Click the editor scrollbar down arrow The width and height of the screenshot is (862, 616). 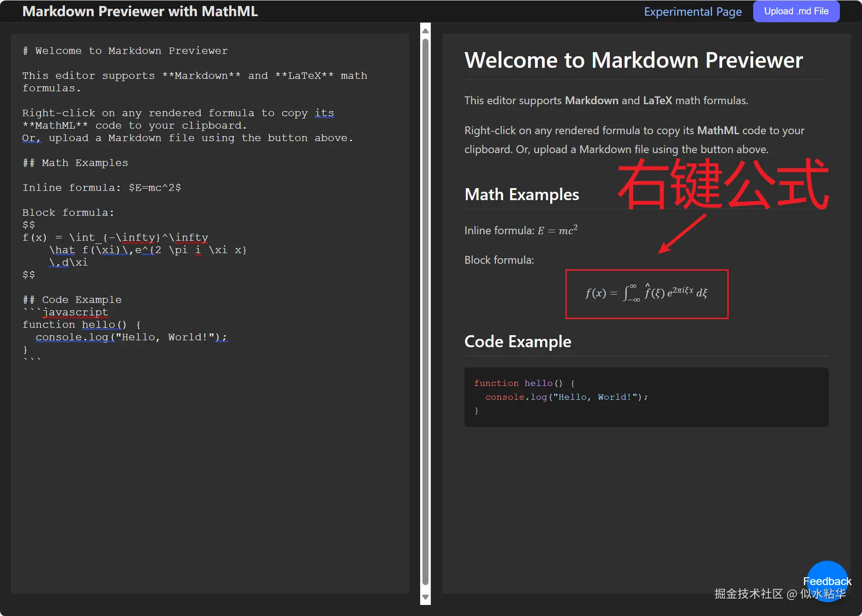425,598
